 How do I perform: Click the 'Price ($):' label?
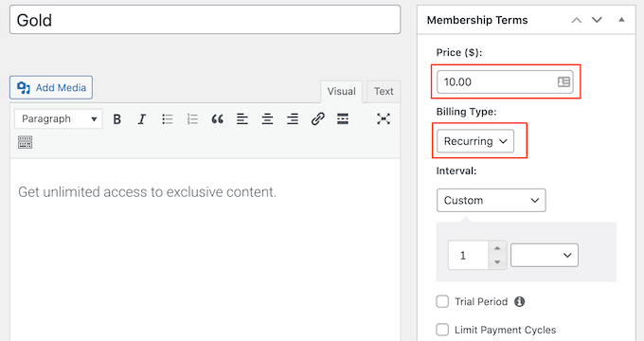click(459, 53)
